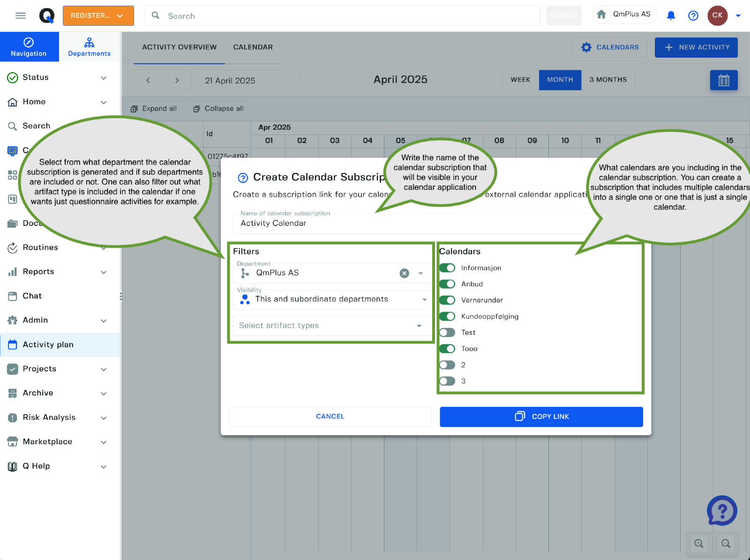Viewport: 750px width, 560px height.
Task: Expand the Reports sidebar section
Action: click(104, 272)
